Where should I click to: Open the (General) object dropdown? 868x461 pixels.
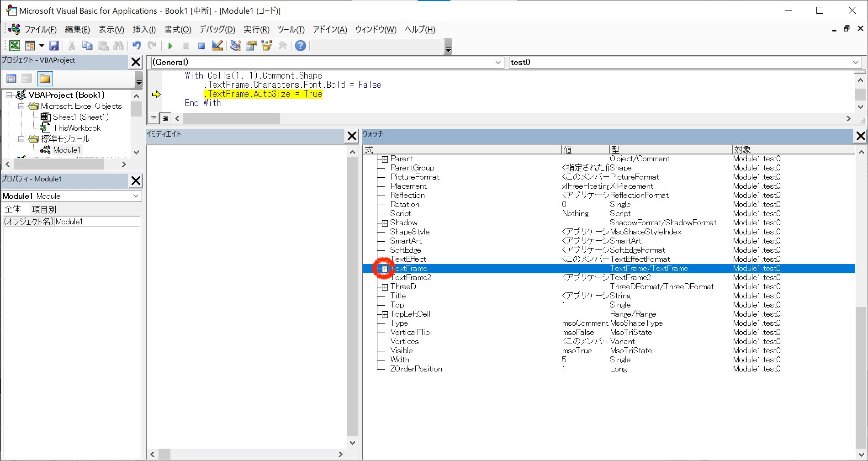coord(498,62)
